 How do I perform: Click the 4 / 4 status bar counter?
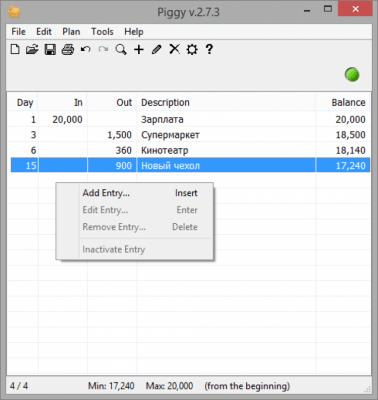[19, 386]
